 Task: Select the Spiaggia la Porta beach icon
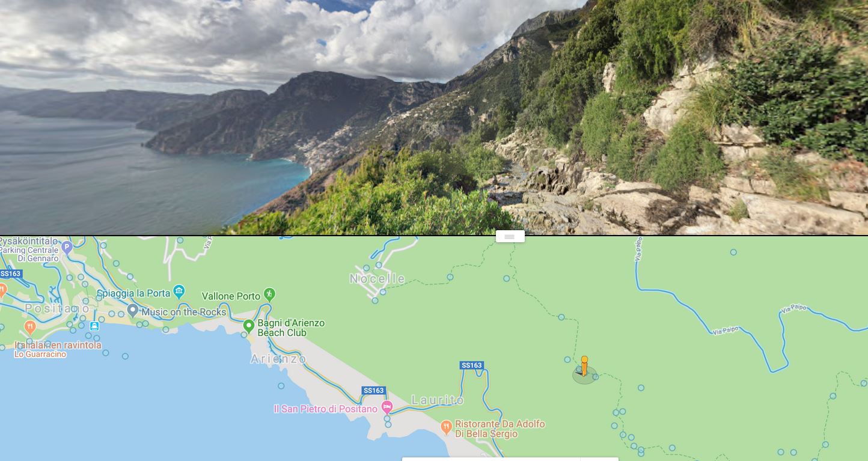(179, 292)
